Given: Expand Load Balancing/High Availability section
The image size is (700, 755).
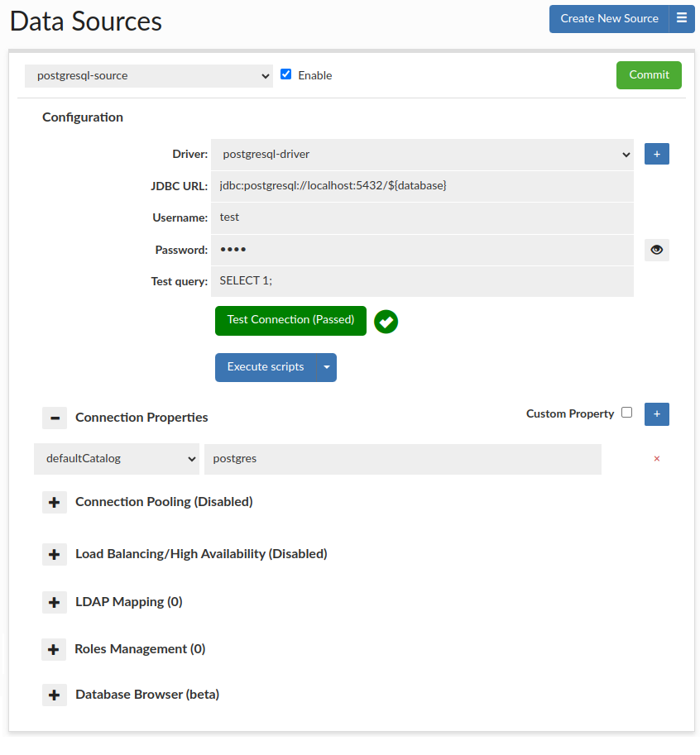Looking at the screenshot, I should 55,554.
